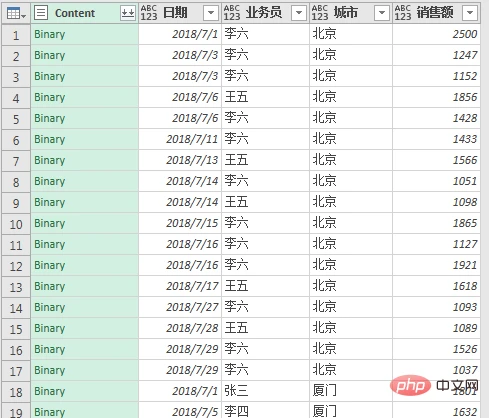Click the 李四 cell in row 19
Image resolution: width=489 pixels, height=418 pixels.
[x=265, y=411]
